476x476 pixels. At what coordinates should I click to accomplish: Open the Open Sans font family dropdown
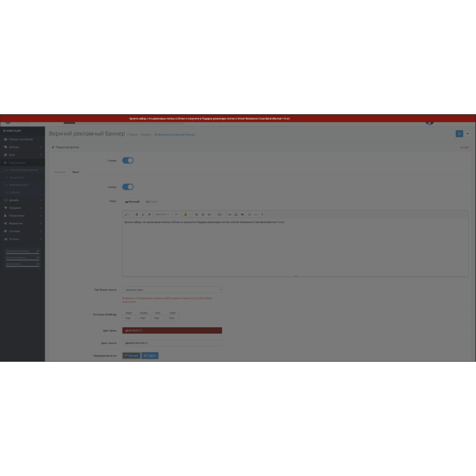(162, 214)
